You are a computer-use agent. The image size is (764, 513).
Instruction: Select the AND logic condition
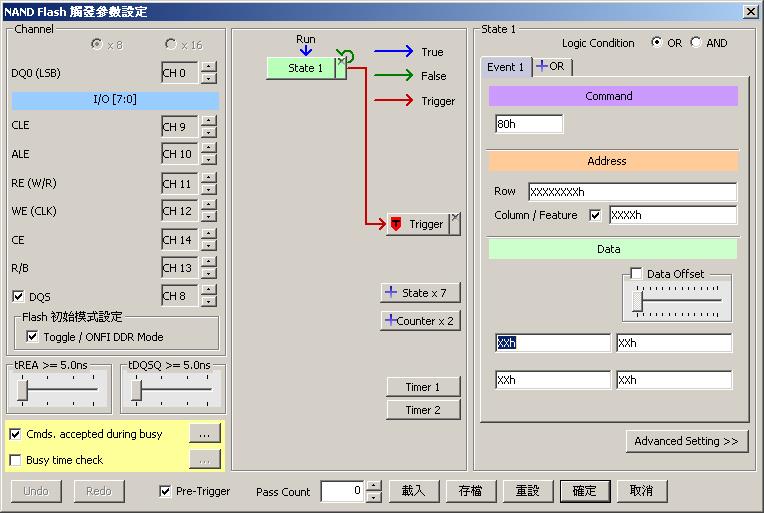[696, 43]
